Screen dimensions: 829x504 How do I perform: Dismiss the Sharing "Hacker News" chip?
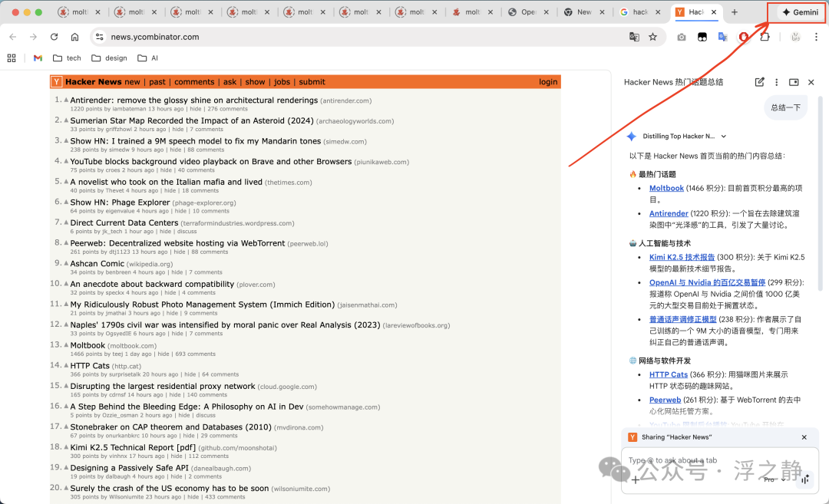[x=804, y=437]
